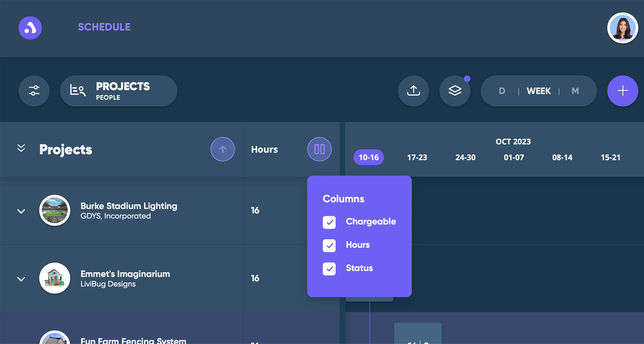Click the Chargeable label in Columns

(371, 222)
